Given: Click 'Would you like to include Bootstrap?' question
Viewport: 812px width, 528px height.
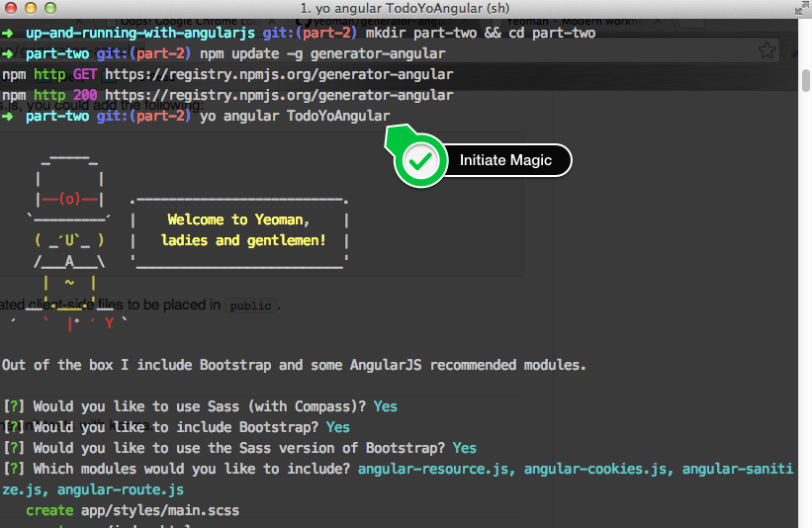Looking at the screenshot, I should click(x=176, y=427).
